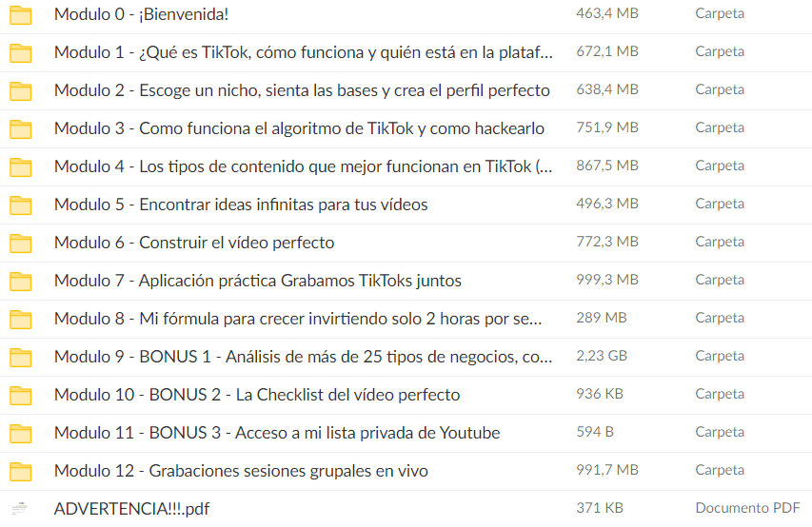Open folder icon beside Modulo 5 ideas infinitas
812x527 pixels.
[21, 205]
